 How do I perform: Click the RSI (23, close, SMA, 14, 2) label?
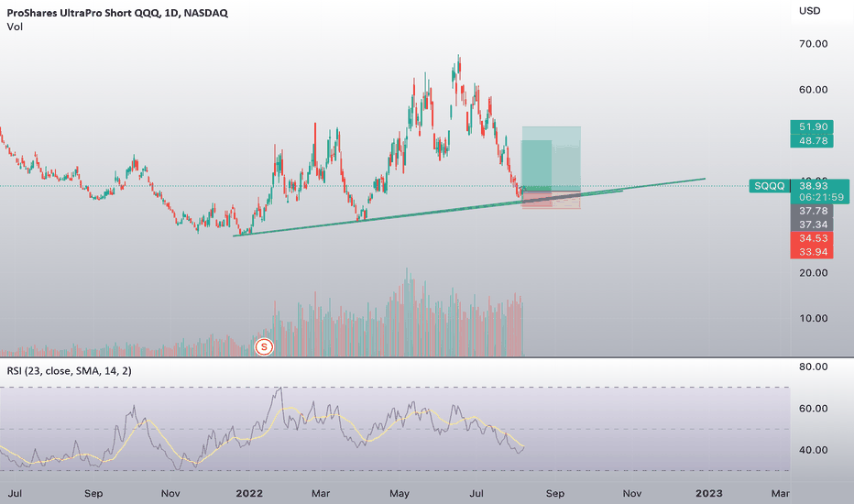point(69,371)
